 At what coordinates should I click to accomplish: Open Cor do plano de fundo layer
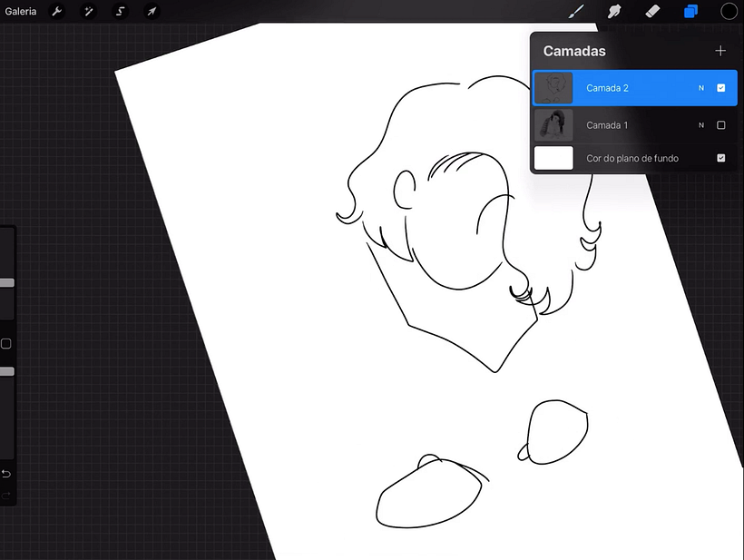635,158
